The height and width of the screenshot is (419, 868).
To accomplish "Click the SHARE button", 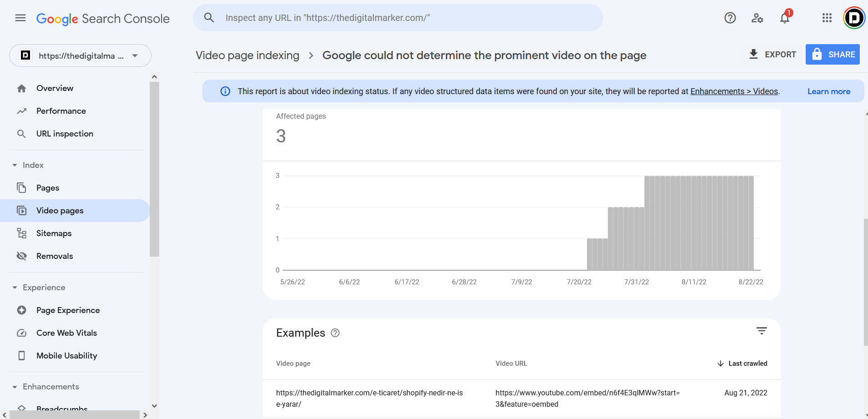I will click(833, 55).
